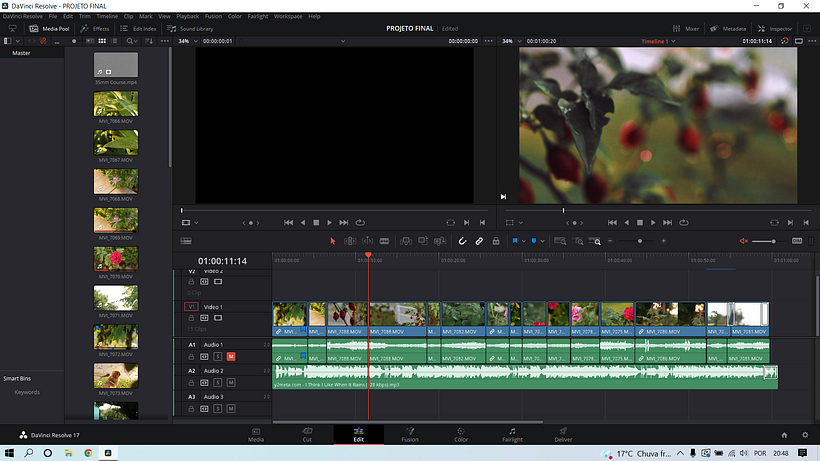This screenshot has width=820, height=461.
Task: Select MVI_7070.MOV thumbnail in media pool
Action: click(116, 259)
